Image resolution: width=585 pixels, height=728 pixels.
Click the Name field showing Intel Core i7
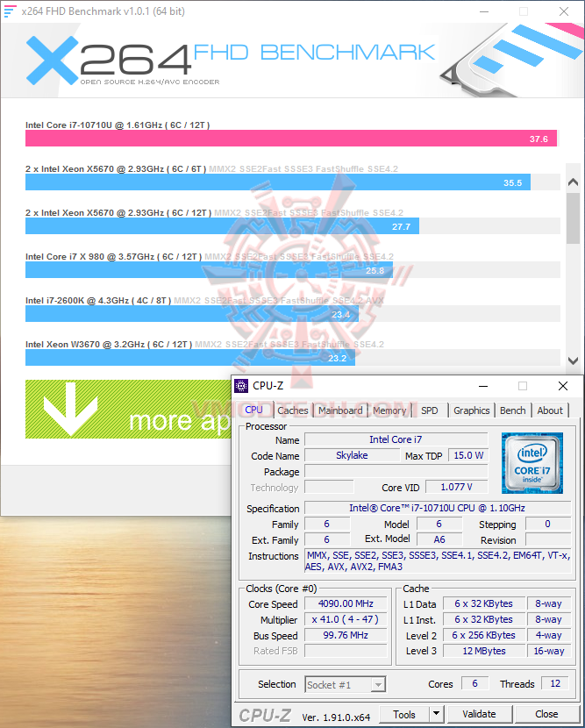click(x=396, y=439)
